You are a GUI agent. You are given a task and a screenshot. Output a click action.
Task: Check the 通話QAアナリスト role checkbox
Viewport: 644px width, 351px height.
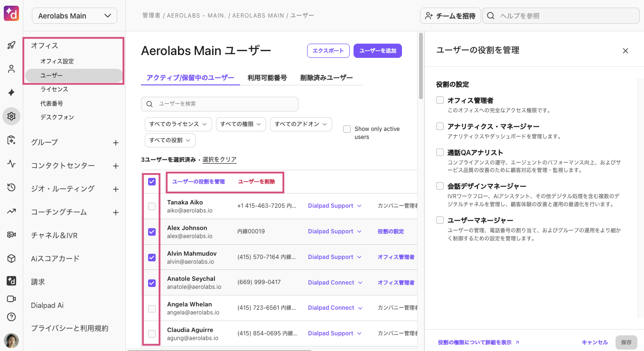click(440, 152)
